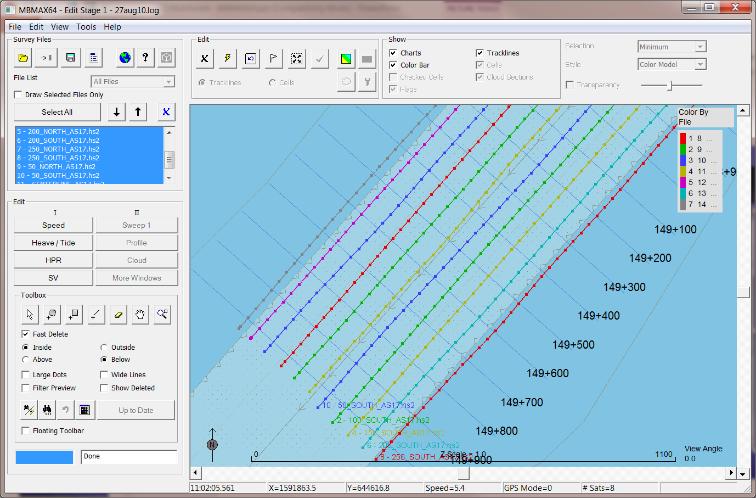The height and width of the screenshot is (498, 756).
Task: Move selected file down with the down arrow
Action: point(116,112)
